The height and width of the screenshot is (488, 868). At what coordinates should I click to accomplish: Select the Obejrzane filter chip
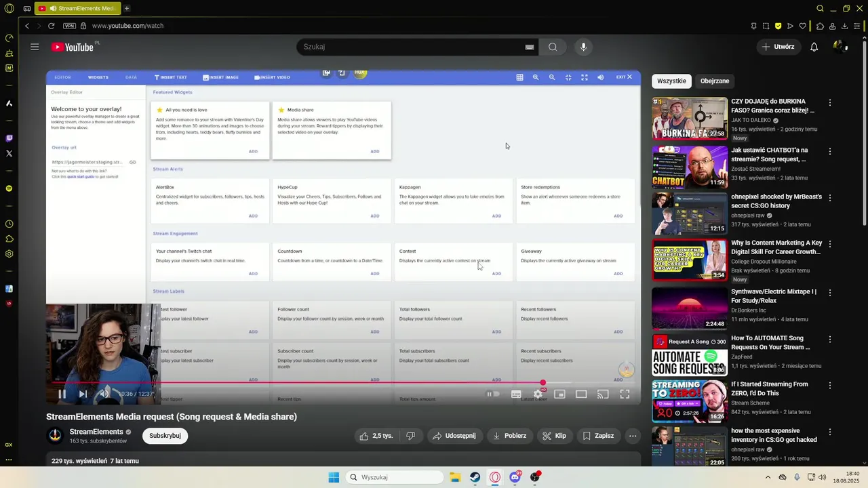715,81
